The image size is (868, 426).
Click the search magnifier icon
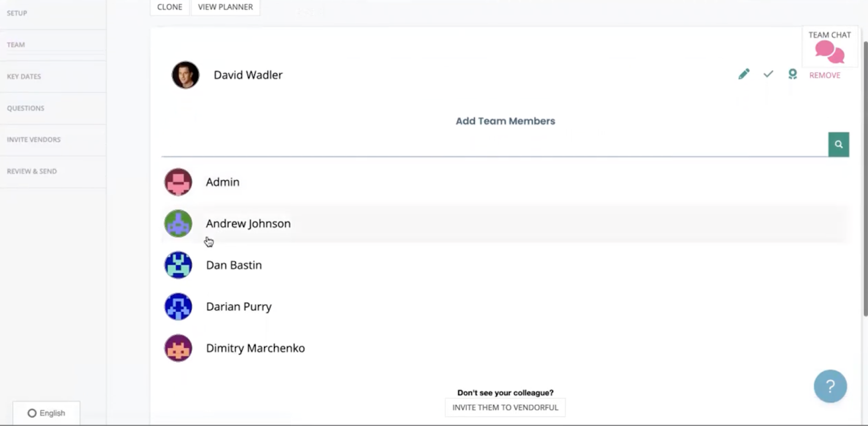click(x=838, y=144)
